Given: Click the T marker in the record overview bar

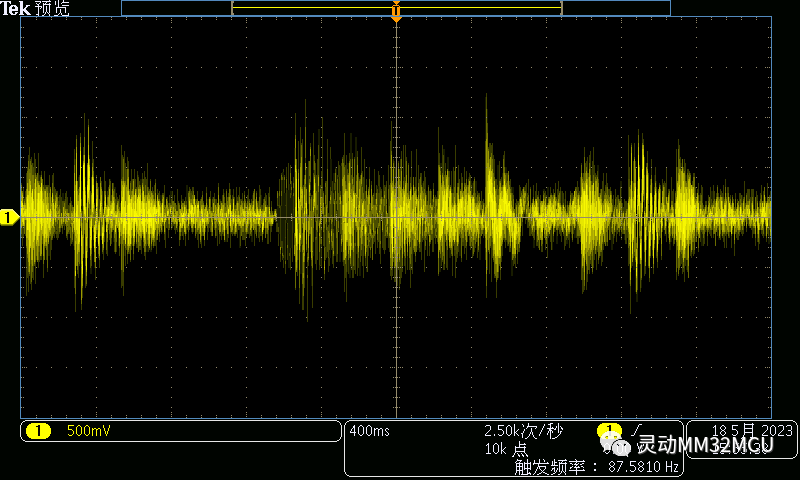Looking at the screenshot, I should click(396, 10).
